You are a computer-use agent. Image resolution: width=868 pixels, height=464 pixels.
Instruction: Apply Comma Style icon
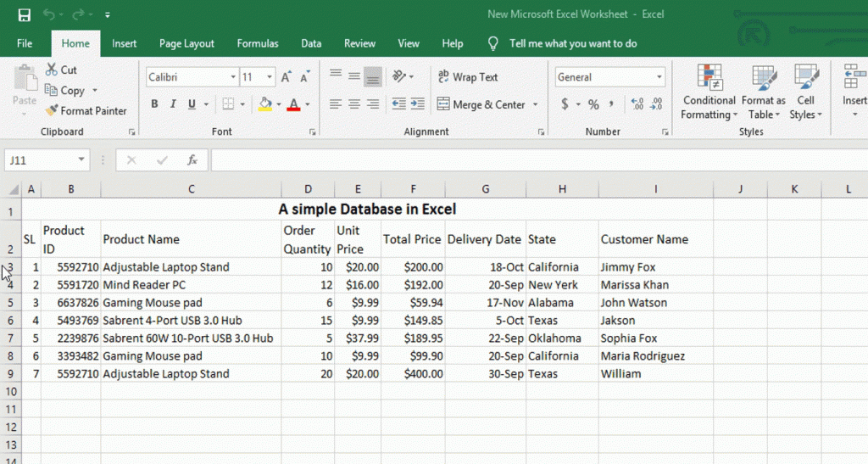pyautogui.click(x=612, y=104)
